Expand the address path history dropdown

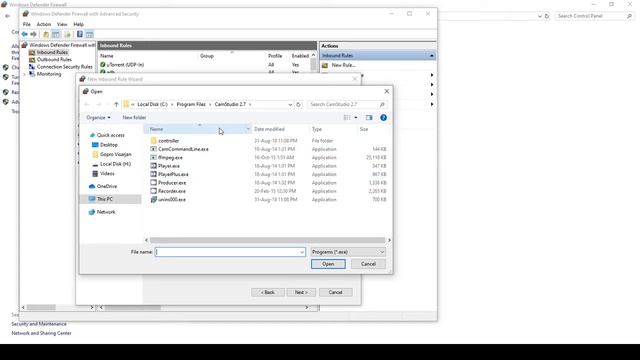pos(290,104)
